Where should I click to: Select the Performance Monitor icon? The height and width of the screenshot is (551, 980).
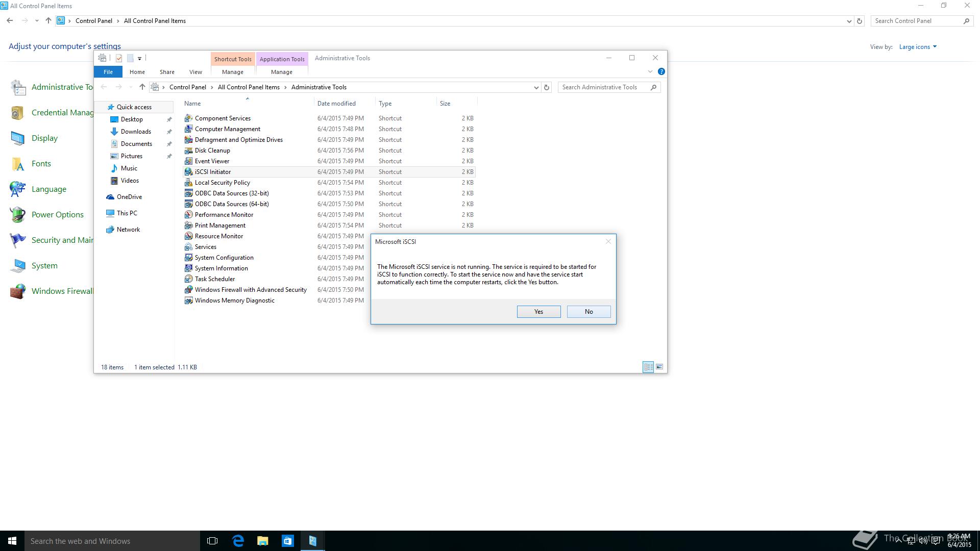pos(188,215)
